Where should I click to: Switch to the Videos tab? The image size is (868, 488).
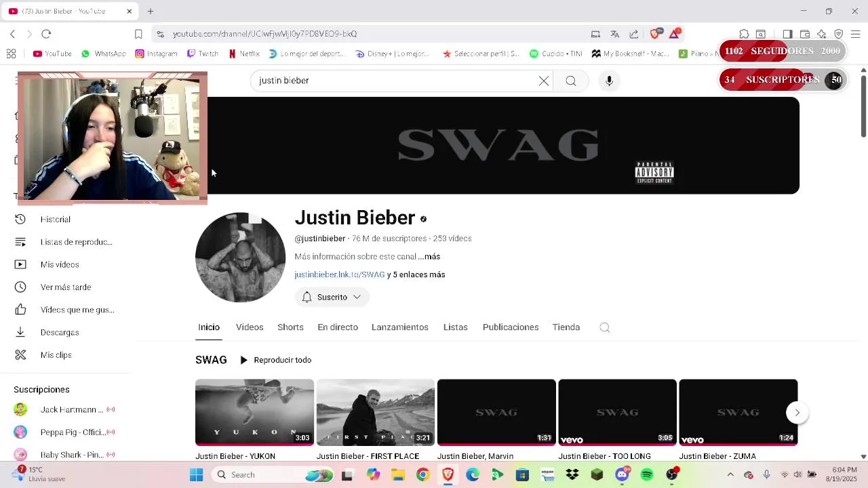click(x=250, y=327)
